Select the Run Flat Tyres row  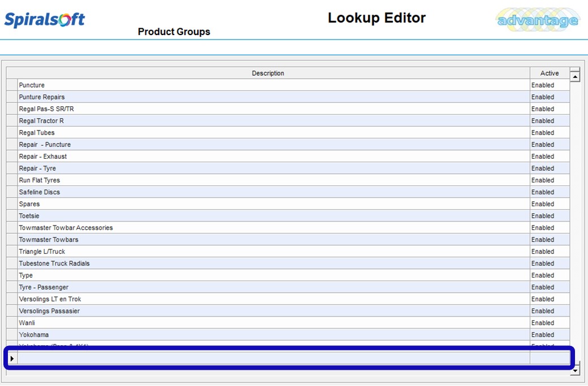288,180
